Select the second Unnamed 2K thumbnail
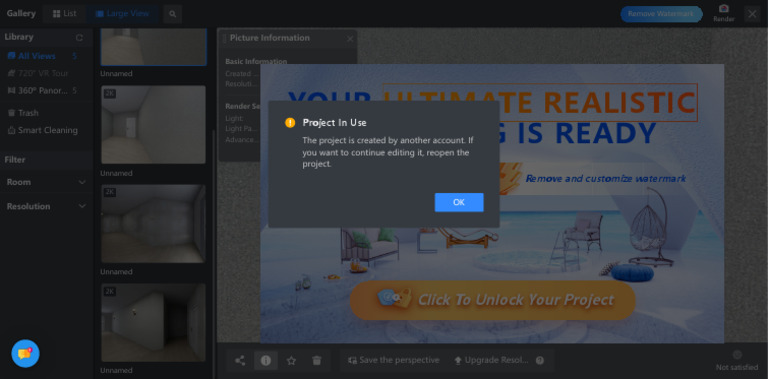 tap(153, 125)
